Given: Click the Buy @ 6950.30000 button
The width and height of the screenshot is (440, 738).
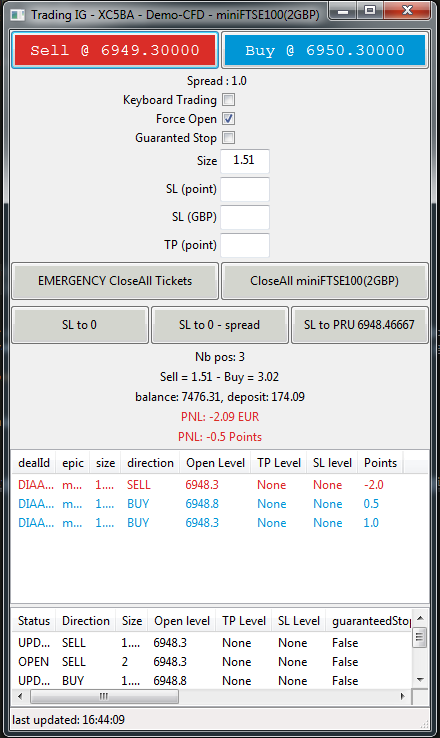Looking at the screenshot, I should coord(325,50).
